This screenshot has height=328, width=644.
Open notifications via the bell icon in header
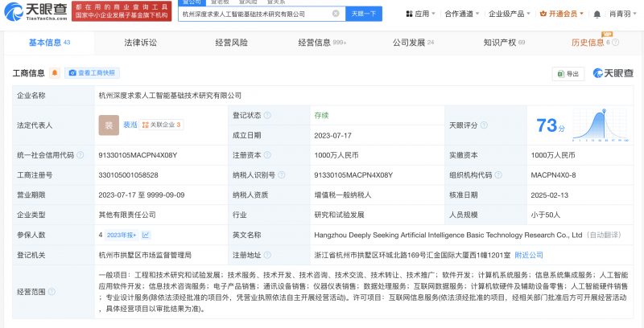click(x=597, y=14)
